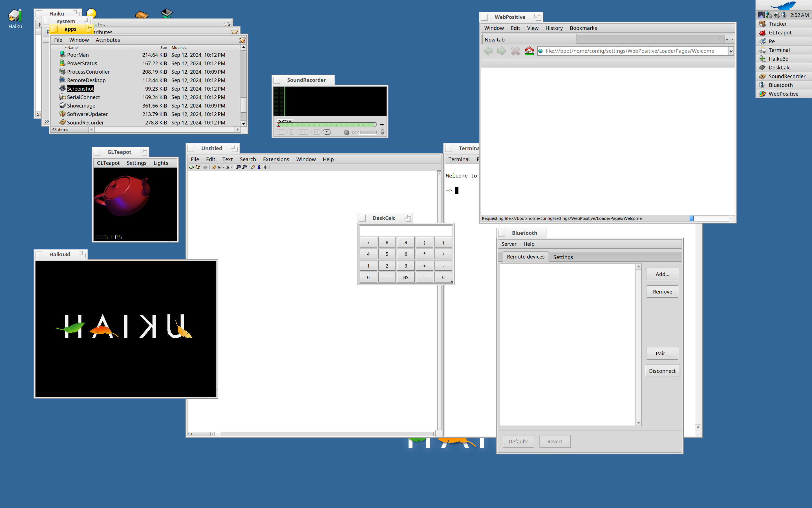Click the Pair... button in Bluetooth
Image resolution: width=812 pixels, height=508 pixels.
[662, 353]
